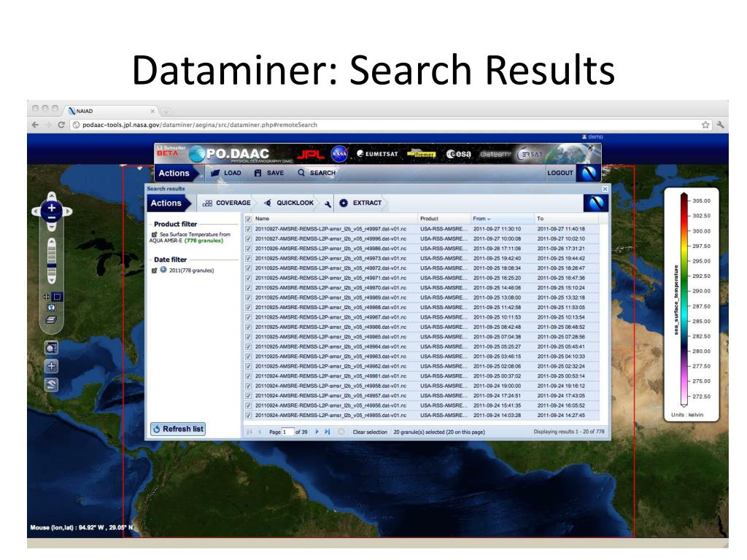747x560 pixels.
Task: Select the rectangle box selection tool
Action: click(x=57, y=297)
